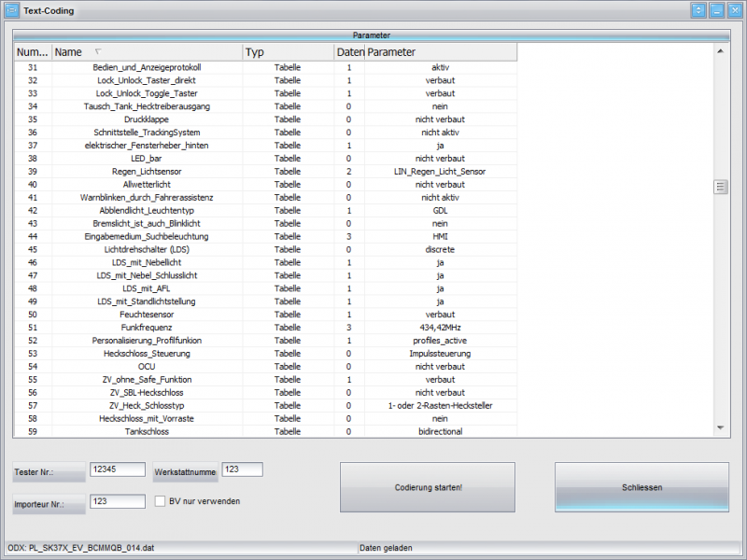Viewport: 747px width, 560px height.
Task: Sort by the Name column header
Action: point(148,52)
